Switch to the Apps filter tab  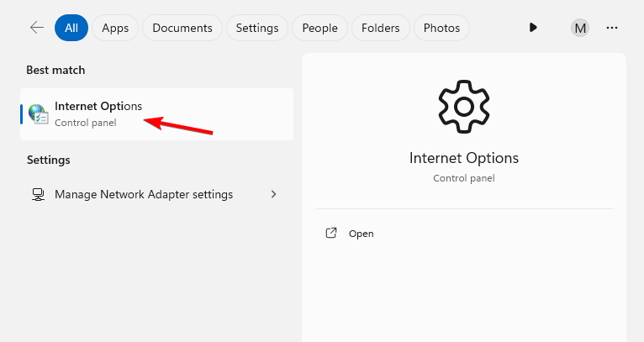click(x=115, y=28)
